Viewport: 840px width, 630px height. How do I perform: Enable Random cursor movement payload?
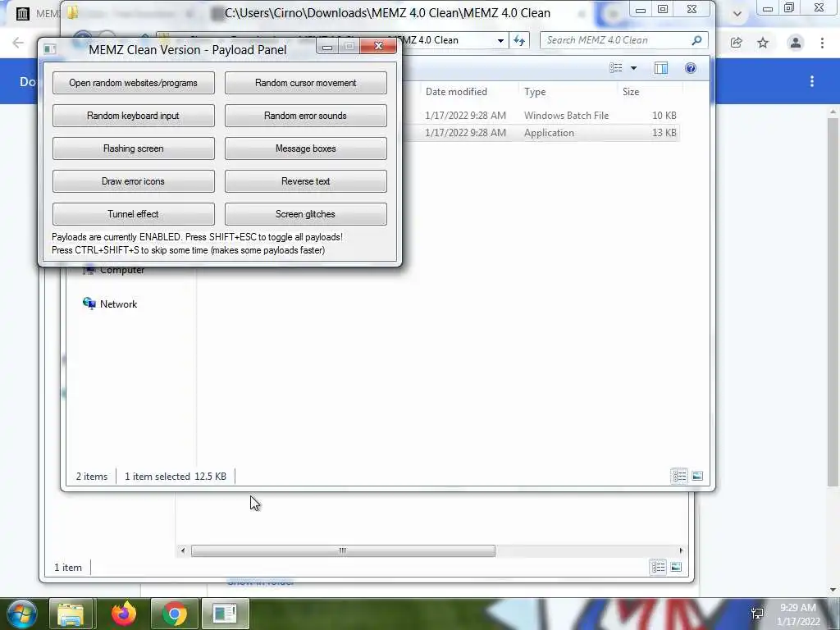point(305,83)
